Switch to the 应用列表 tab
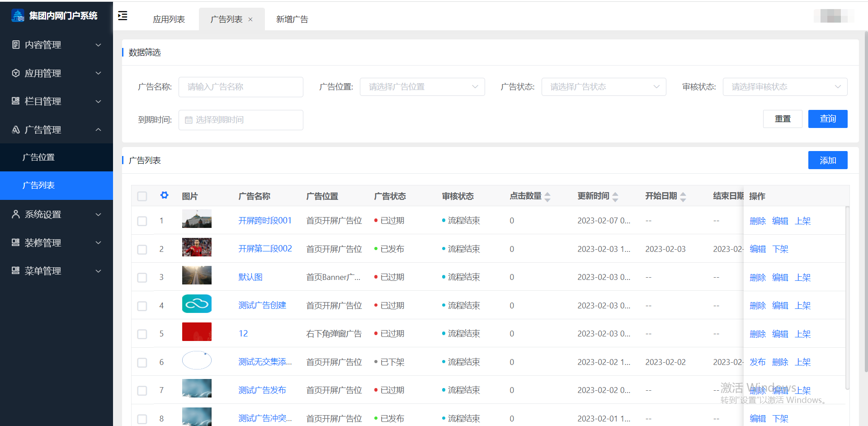This screenshot has width=868, height=426. 169,19
